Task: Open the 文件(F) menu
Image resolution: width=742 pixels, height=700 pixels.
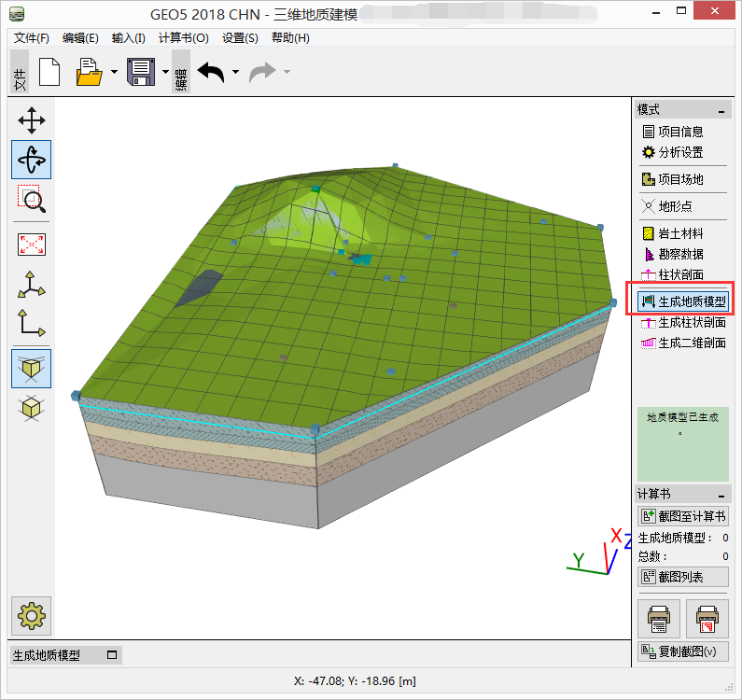Action: (x=32, y=38)
